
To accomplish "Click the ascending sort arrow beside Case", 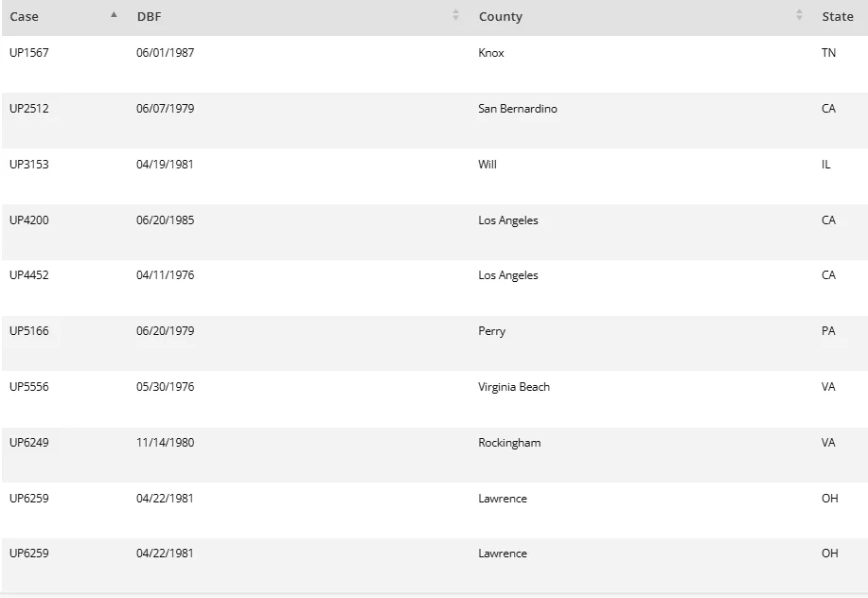I will pos(114,15).
